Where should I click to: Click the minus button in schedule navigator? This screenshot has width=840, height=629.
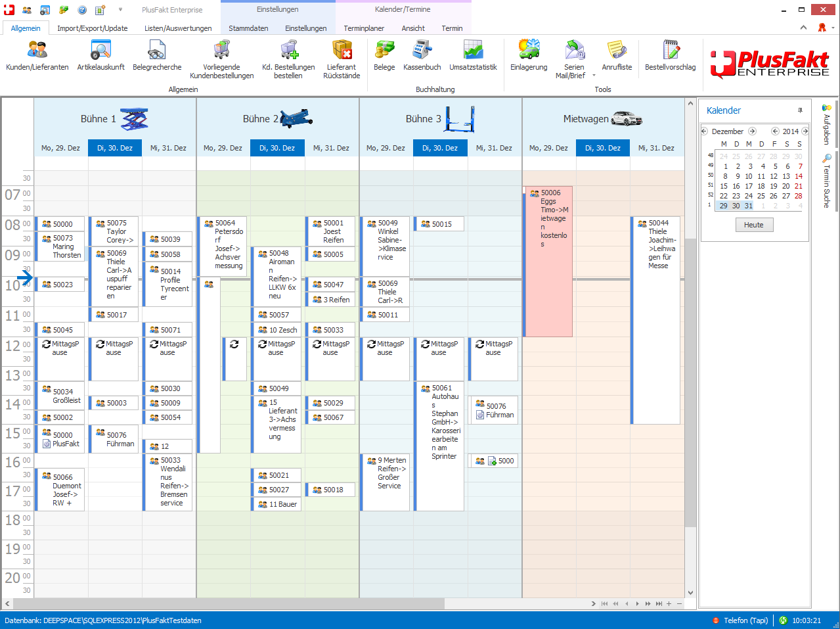click(x=679, y=603)
